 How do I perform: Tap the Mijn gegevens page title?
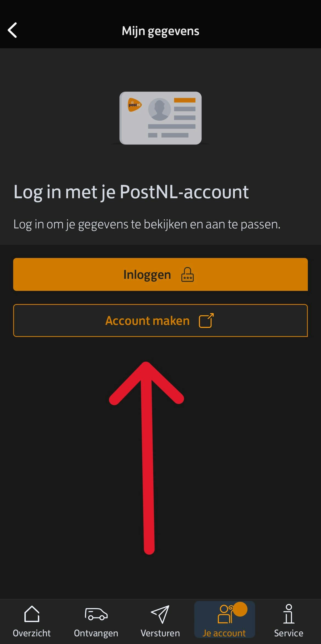161,31
